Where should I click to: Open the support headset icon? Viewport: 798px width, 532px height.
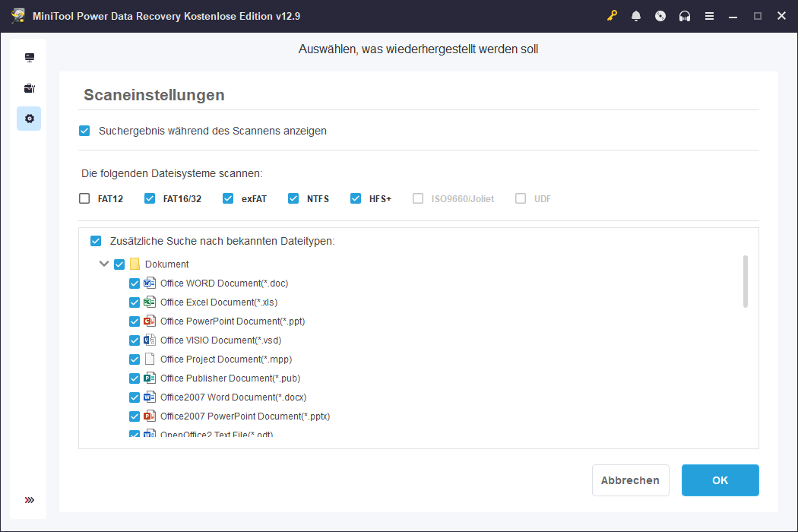685,16
